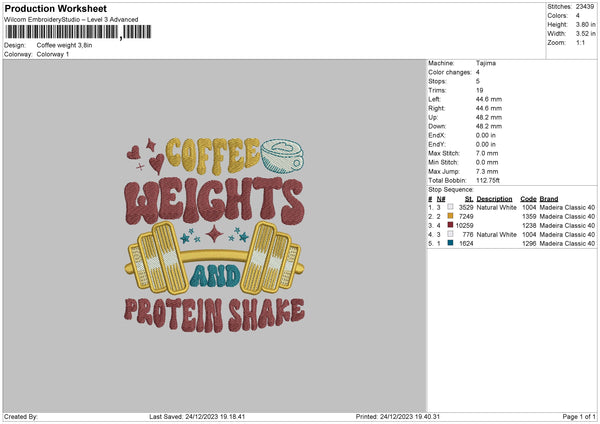
Task: Select the dark red swatch for code 1238
Action: click(449, 225)
